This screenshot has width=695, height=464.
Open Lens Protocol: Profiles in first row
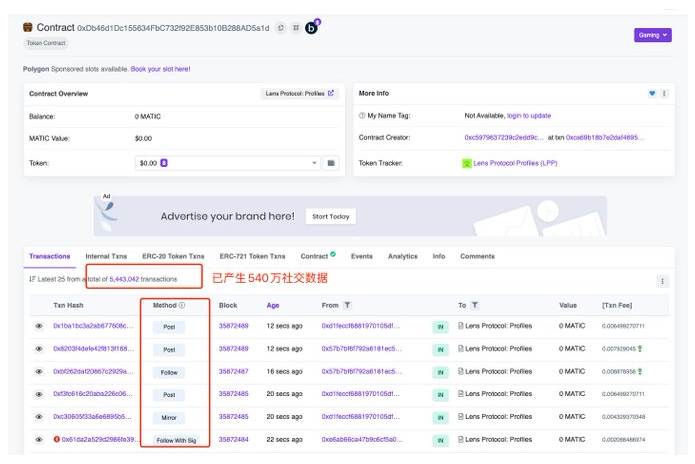[498, 326]
